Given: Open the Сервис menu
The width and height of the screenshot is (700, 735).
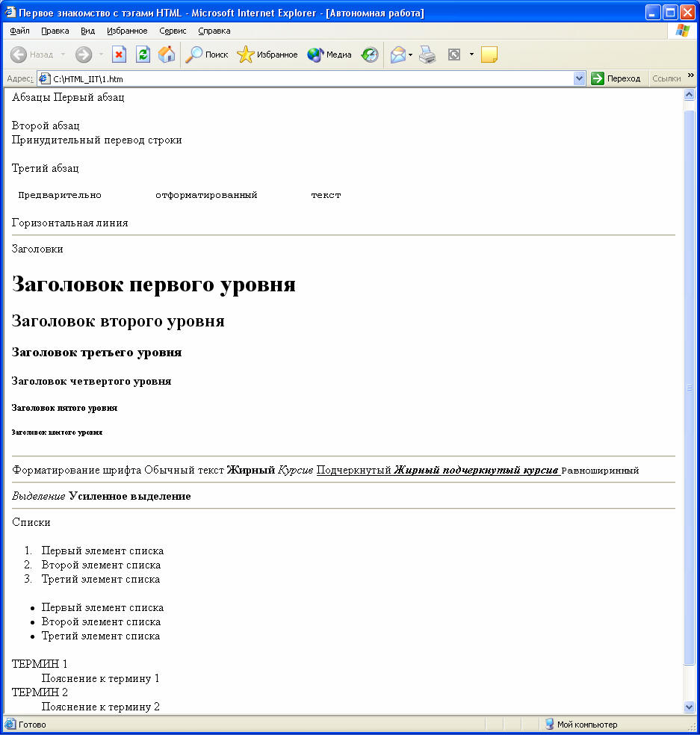Looking at the screenshot, I should [173, 31].
